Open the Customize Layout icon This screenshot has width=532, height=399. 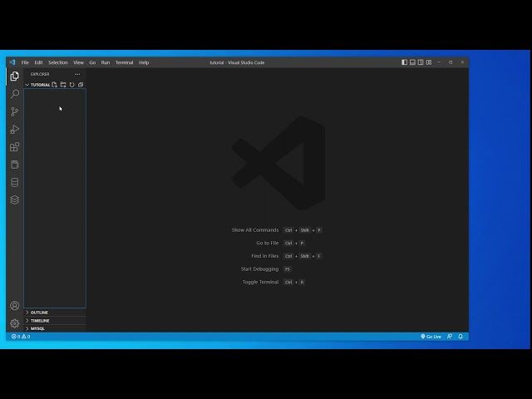coord(429,62)
